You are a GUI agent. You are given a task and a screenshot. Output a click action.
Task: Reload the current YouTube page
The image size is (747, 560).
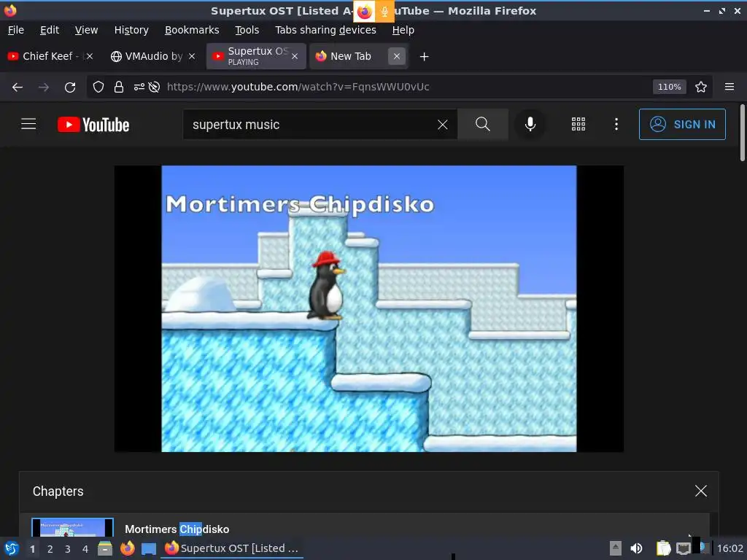click(70, 87)
